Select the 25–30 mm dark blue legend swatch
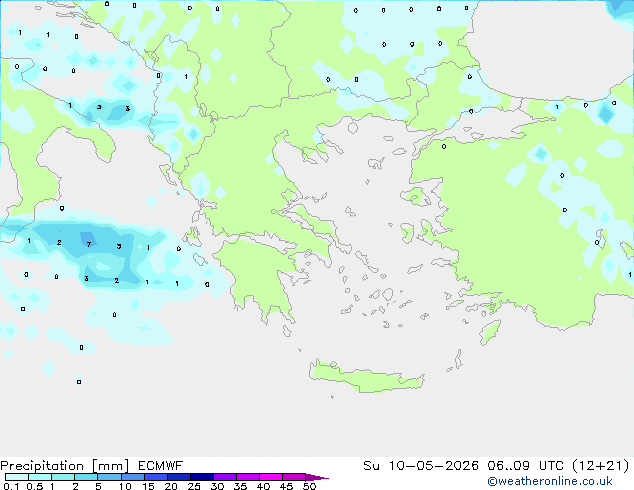 pos(201,477)
